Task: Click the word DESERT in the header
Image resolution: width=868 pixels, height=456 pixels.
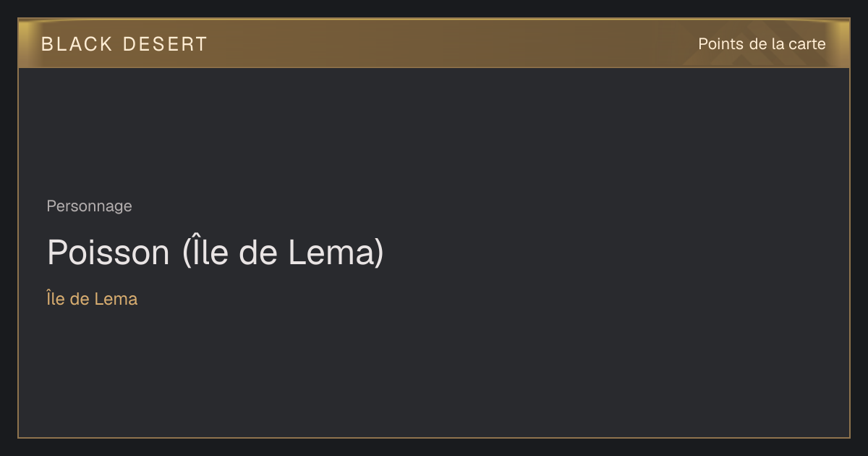Action: [165, 44]
